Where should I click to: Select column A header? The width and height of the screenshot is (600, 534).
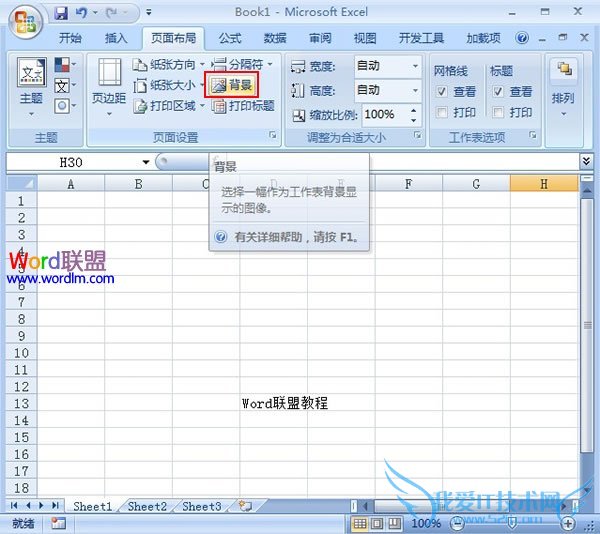(71, 184)
